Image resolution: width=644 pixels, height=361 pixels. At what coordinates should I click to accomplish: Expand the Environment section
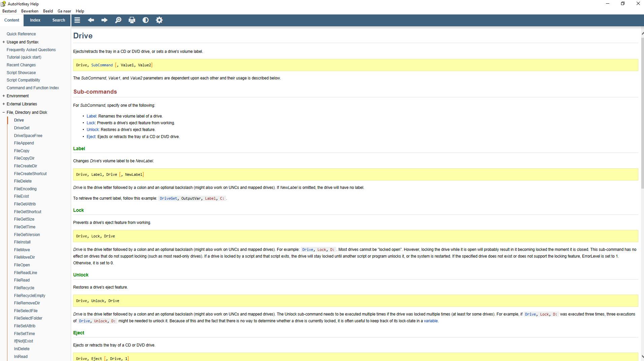(4, 96)
